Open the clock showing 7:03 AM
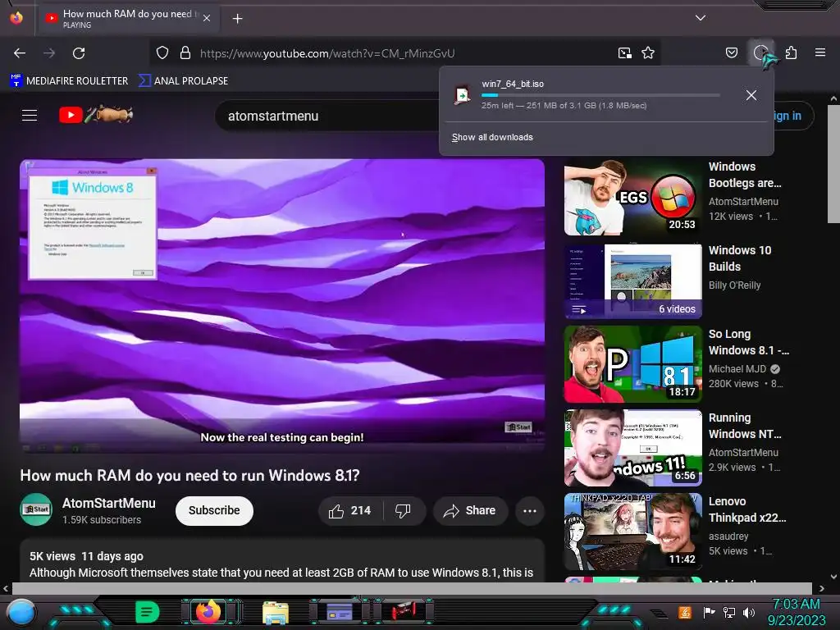Viewport: 840px width, 630px height. pyautogui.click(x=796, y=612)
